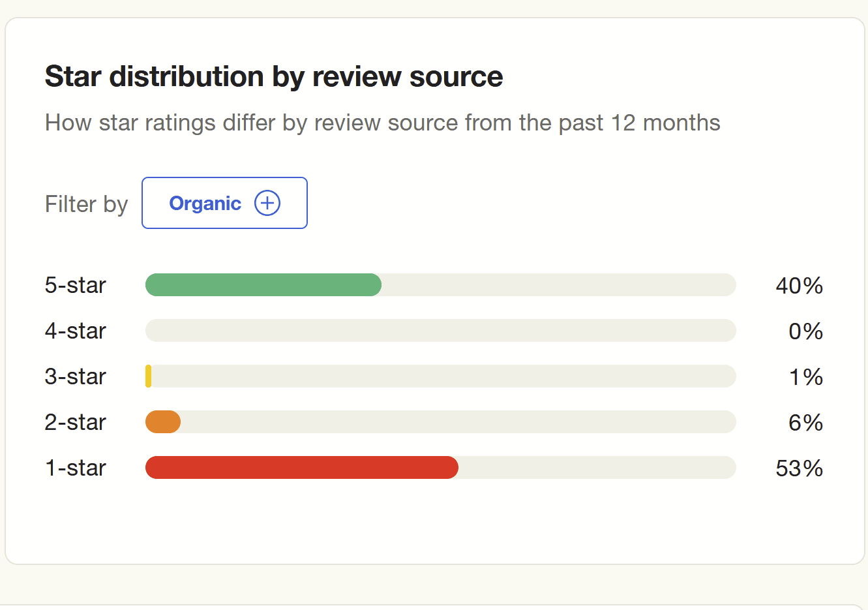Select the 3-star row label

pos(75,377)
